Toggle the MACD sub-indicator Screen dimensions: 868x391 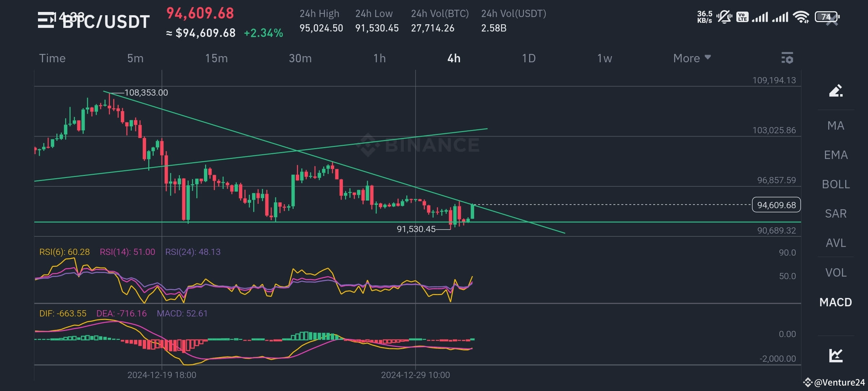[836, 302]
